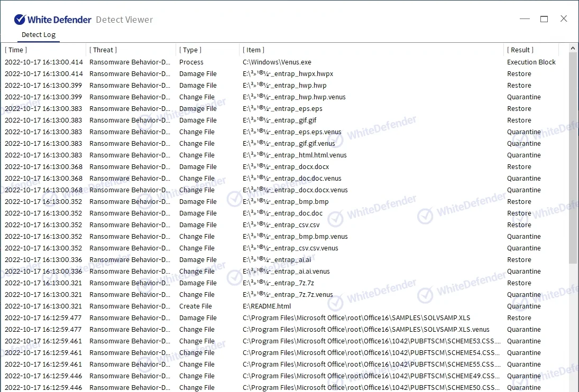Image resolution: width=579 pixels, height=392 pixels.
Task: Click the Execution Block result cell
Action: point(531,62)
